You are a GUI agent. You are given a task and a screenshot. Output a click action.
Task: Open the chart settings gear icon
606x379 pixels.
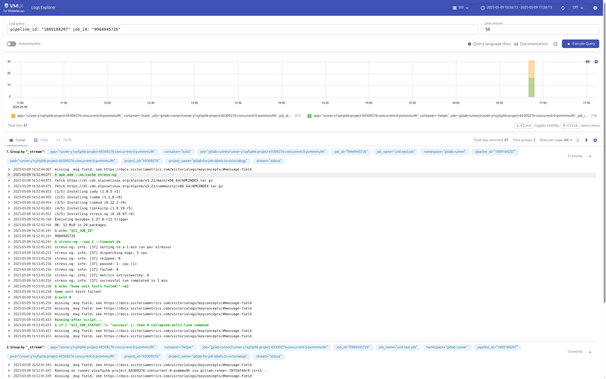point(596,61)
